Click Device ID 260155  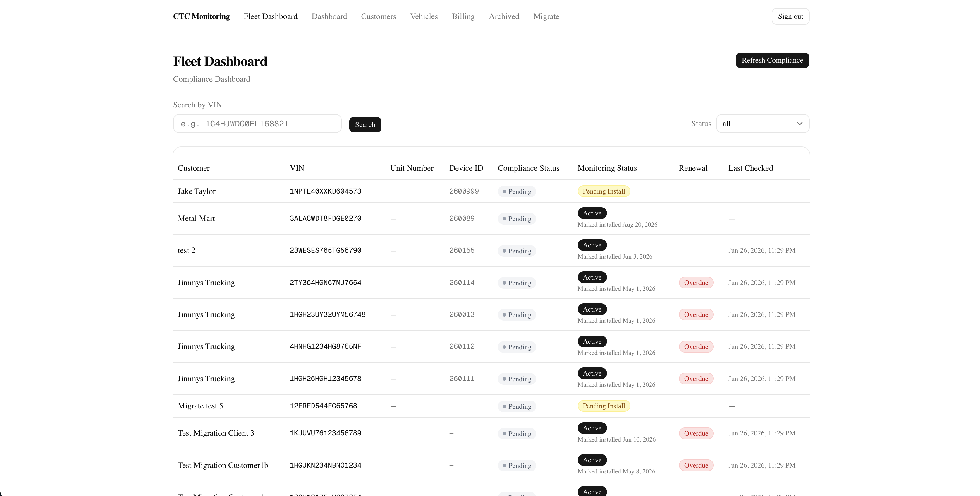tap(461, 250)
